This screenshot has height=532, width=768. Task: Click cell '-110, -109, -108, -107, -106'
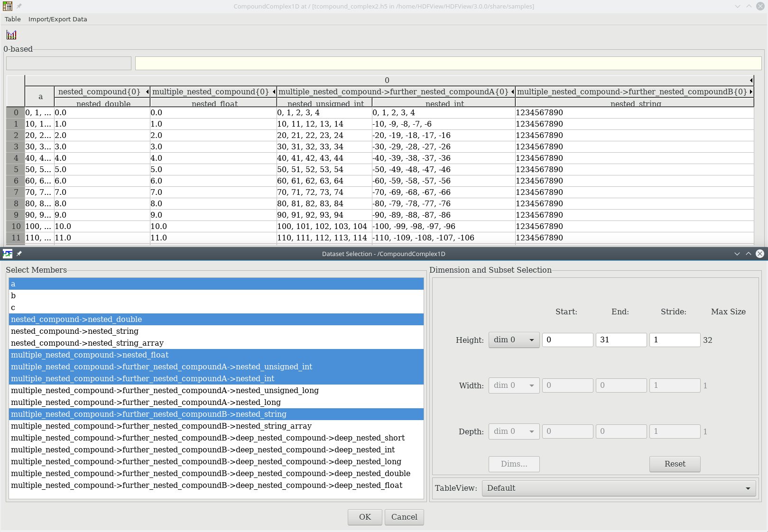(444, 238)
